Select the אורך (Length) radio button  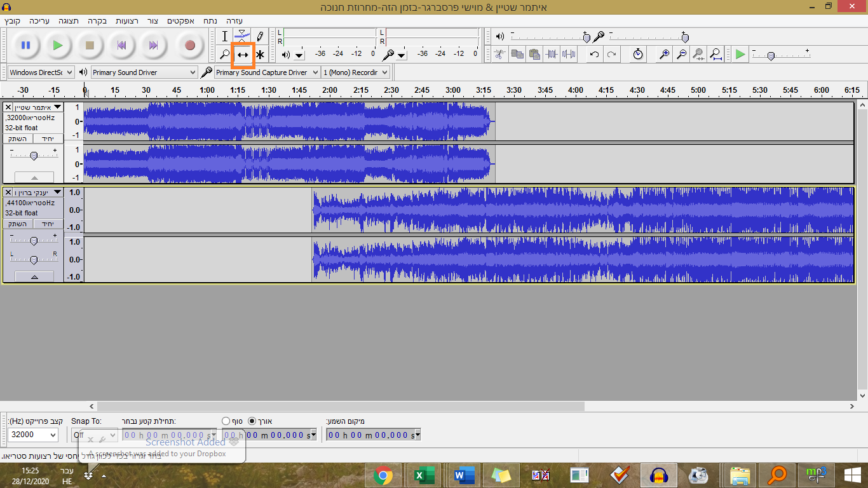(x=252, y=421)
